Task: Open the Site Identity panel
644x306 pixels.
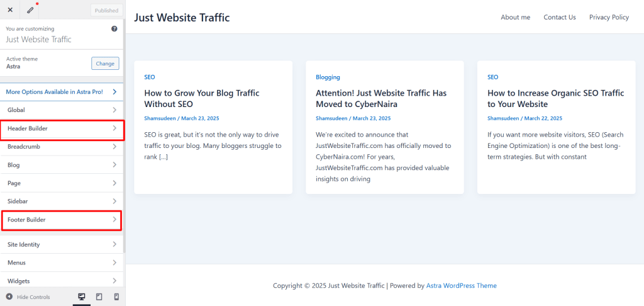Action: (62, 244)
